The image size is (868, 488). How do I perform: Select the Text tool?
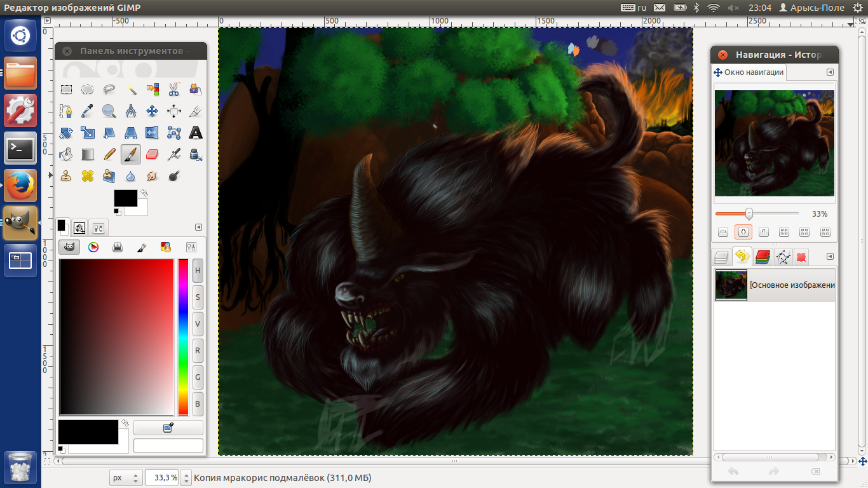pyautogui.click(x=196, y=133)
